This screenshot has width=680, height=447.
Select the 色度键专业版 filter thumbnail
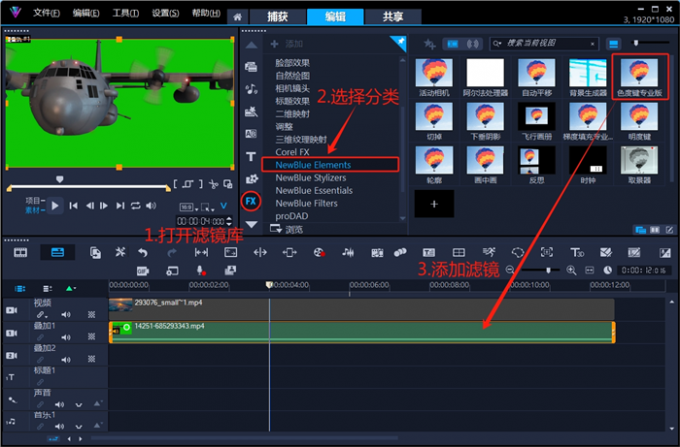point(639,76)
